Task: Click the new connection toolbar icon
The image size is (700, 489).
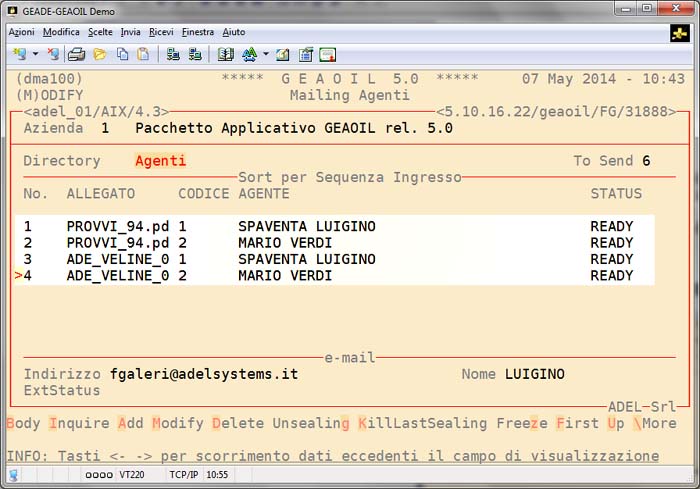Action: [18, 54]
